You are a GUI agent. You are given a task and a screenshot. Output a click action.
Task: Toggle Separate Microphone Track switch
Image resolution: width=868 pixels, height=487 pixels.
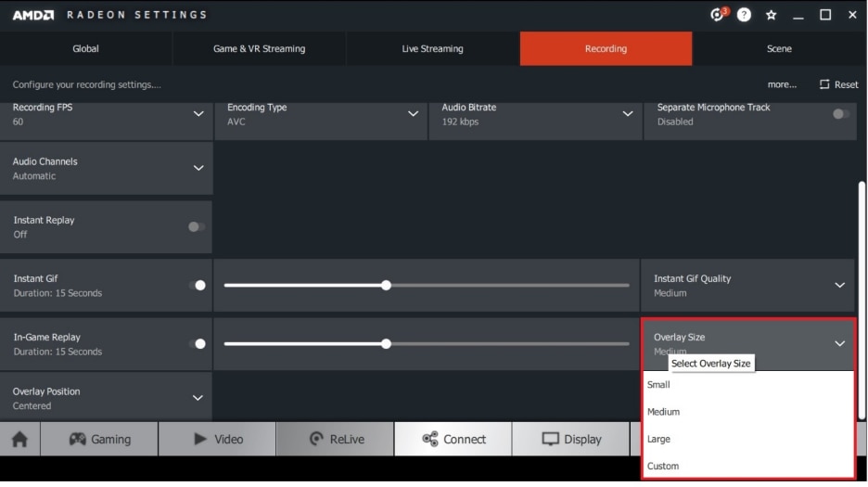[x=840, y=113]
